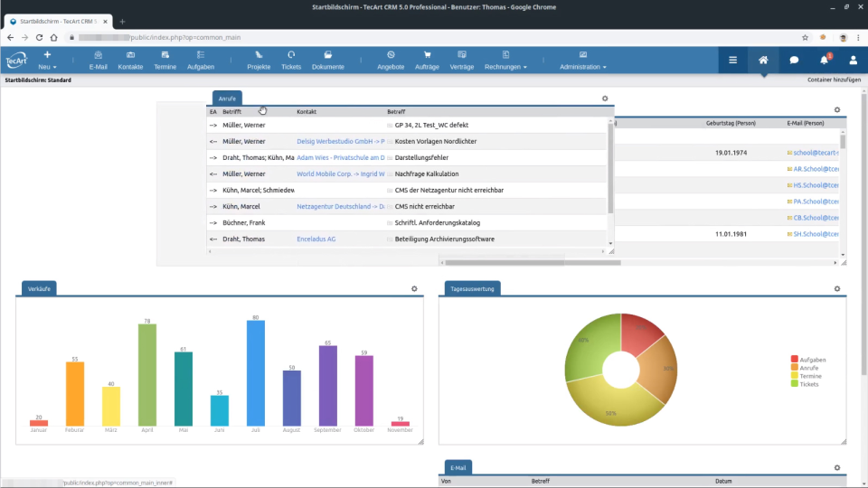The image size is (868, 488).
Task: Open settings gear of Verkäufe container
Action: [x=414, y=289]
